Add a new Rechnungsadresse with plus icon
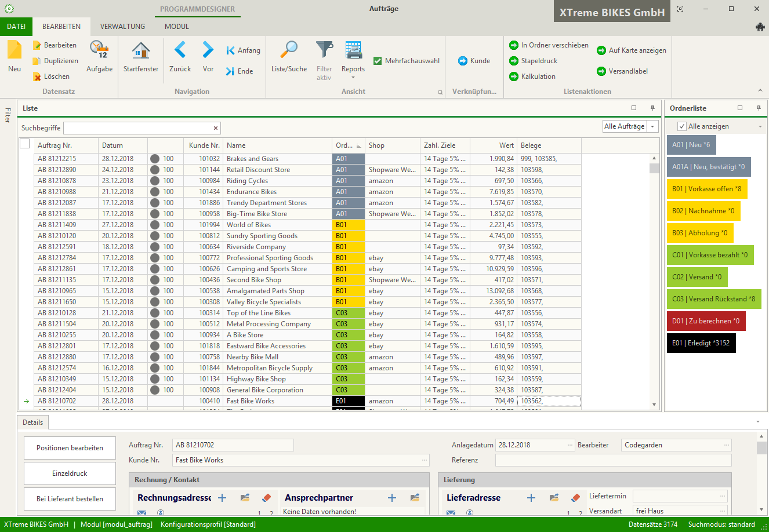Screen dimensions: 769x532 coord(222,498)
